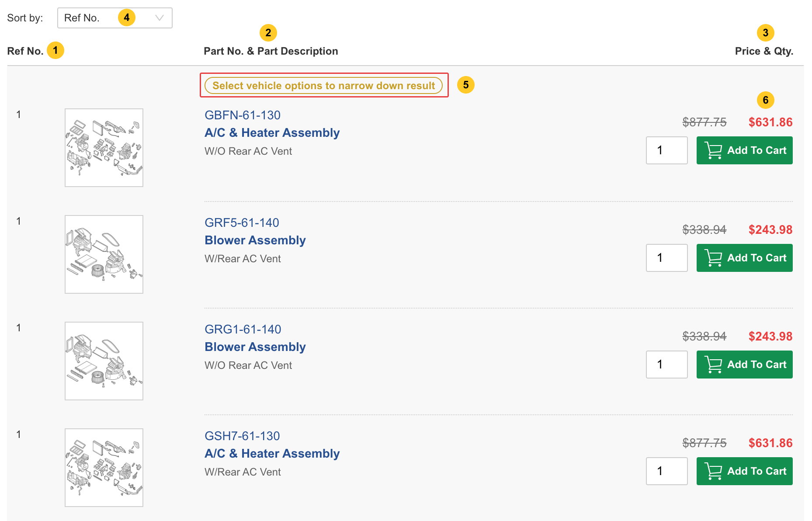
Task: Click the quantity field for GBFN-61-130
Action: (666, 150)
